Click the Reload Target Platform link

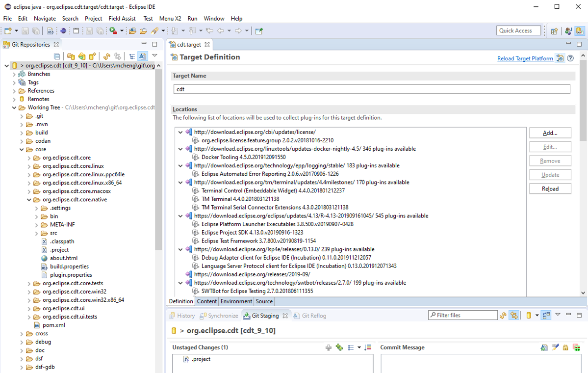click(x=525, y=58)
